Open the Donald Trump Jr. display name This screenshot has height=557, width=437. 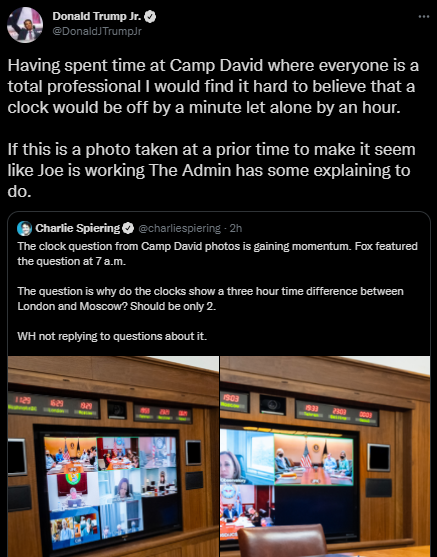click(97, 16)
